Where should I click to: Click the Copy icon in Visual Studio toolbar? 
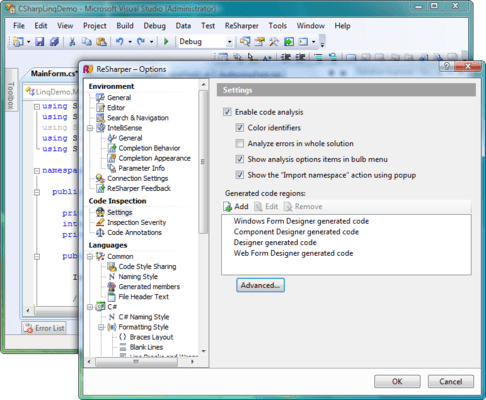(87, 42)
